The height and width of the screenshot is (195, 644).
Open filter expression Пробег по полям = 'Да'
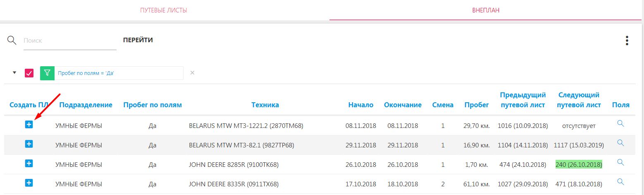[x=86, y=73]
